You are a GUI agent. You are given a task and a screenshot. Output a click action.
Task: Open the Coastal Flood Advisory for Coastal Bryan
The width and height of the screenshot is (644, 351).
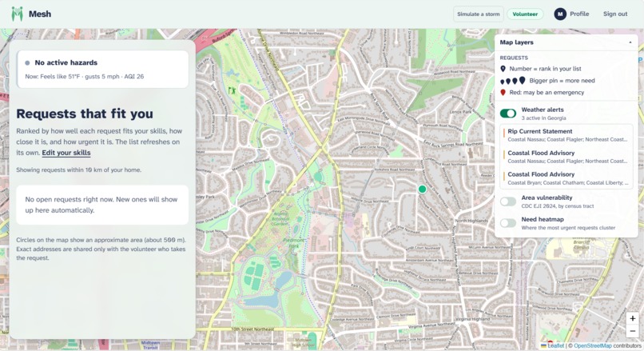click(x=566, y=178)
